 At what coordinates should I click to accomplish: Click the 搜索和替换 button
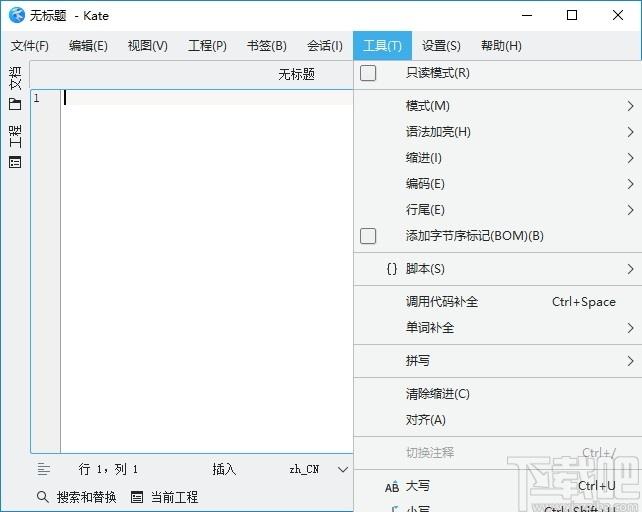(x=77, y=497)
